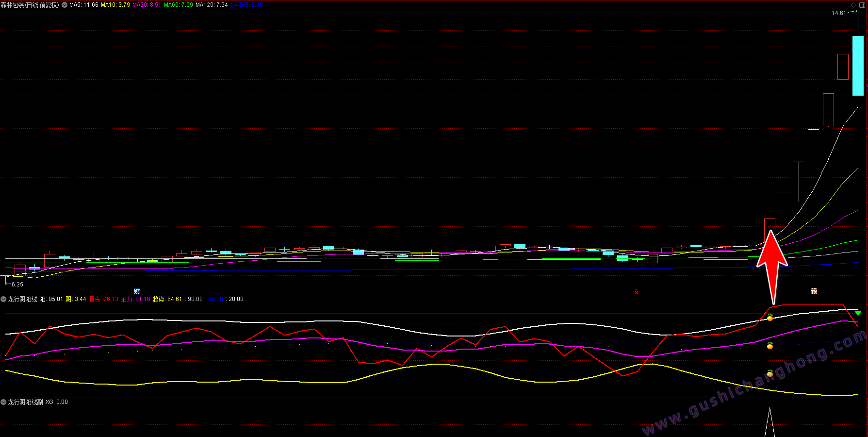Click the green down-triangle signal marker
The height and width of the screenshot is (437, 868).
(x=858, y=313)
